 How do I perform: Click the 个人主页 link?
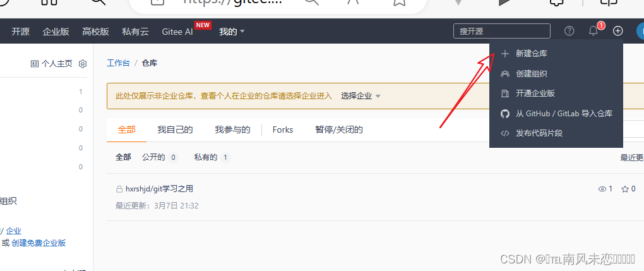point(57,64)
